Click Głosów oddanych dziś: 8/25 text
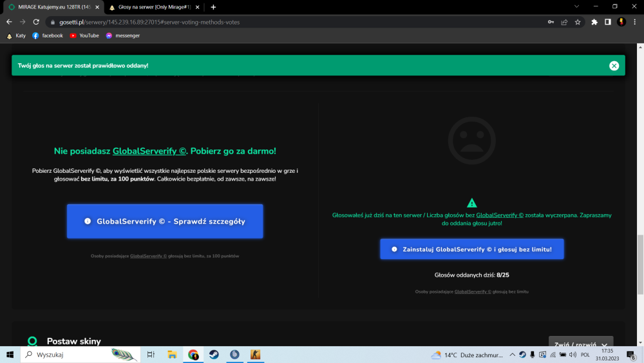The height and width of the screenshot is (363, 644). tap(471, 275)
